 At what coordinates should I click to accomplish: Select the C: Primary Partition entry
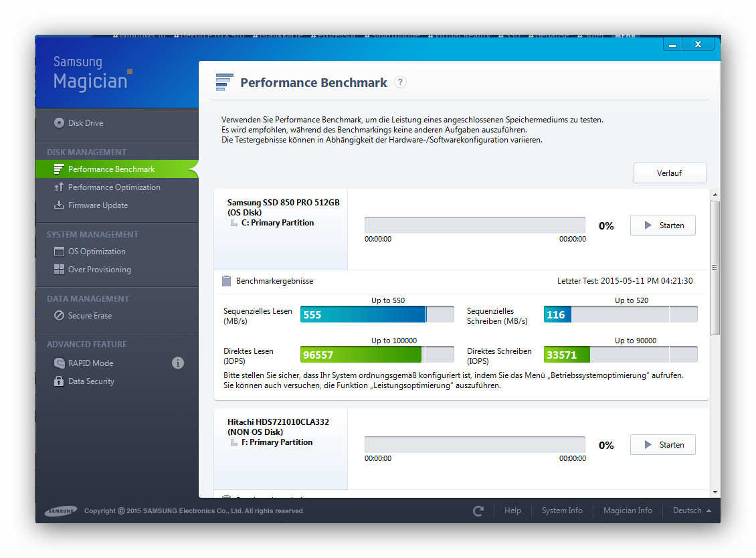pyautogui.click(x=277, y=223)
